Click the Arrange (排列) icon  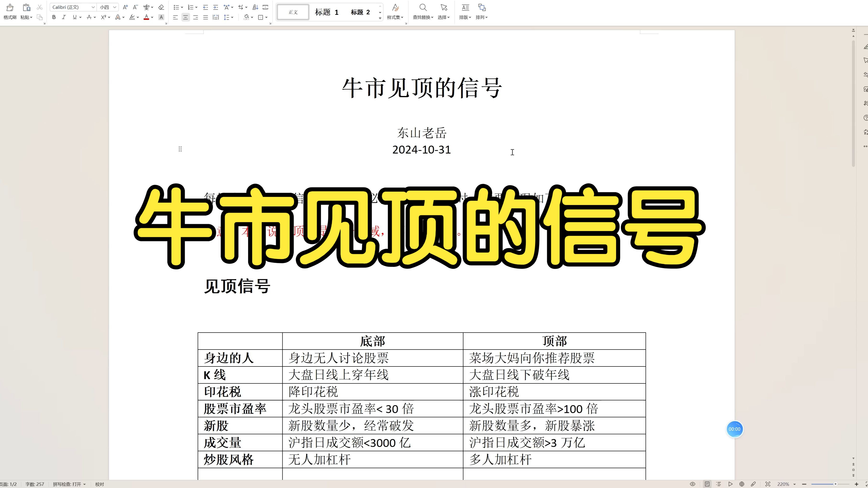click(x=482, y=7)
